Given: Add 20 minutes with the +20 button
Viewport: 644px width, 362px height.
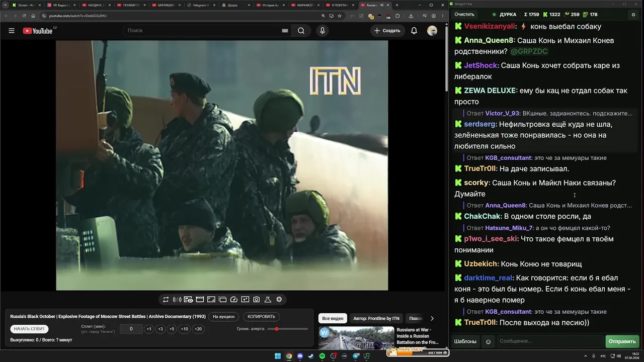Looking at the screenshot, I should coord(198,329).
